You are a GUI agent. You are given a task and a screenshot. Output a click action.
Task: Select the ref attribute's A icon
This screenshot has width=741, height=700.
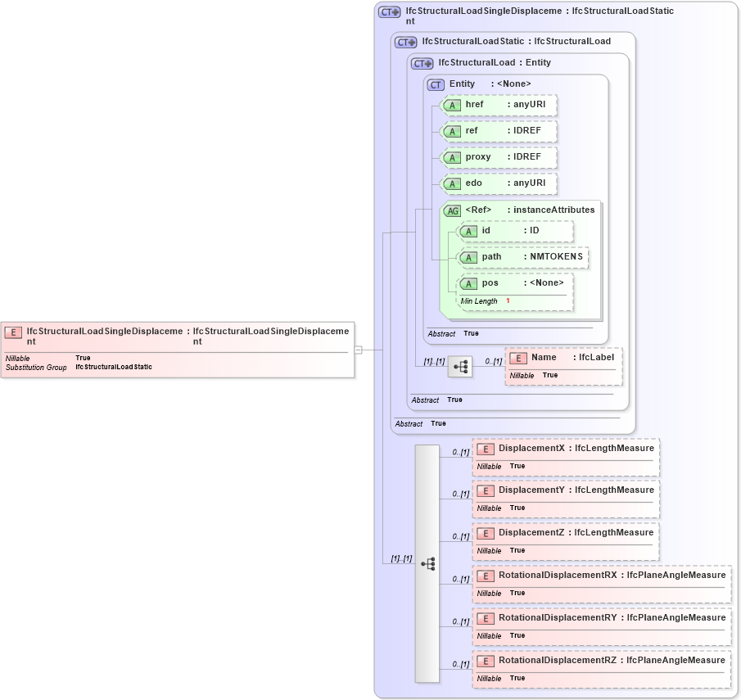(452, 131)
